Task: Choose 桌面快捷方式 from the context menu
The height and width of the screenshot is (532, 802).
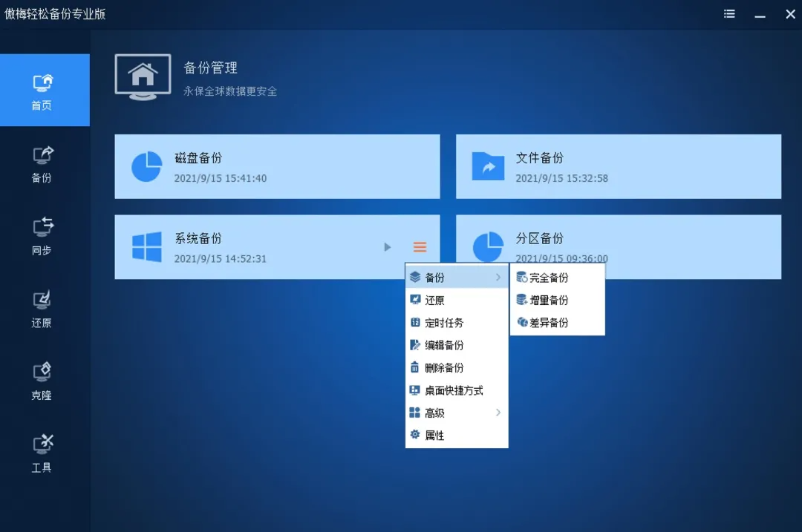Action: [x=457, y=390]
